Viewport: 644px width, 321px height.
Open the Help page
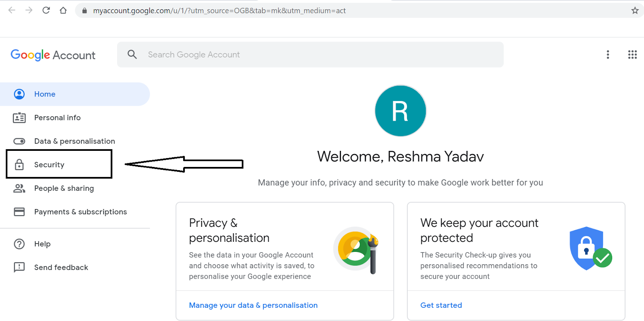[42, 244]
